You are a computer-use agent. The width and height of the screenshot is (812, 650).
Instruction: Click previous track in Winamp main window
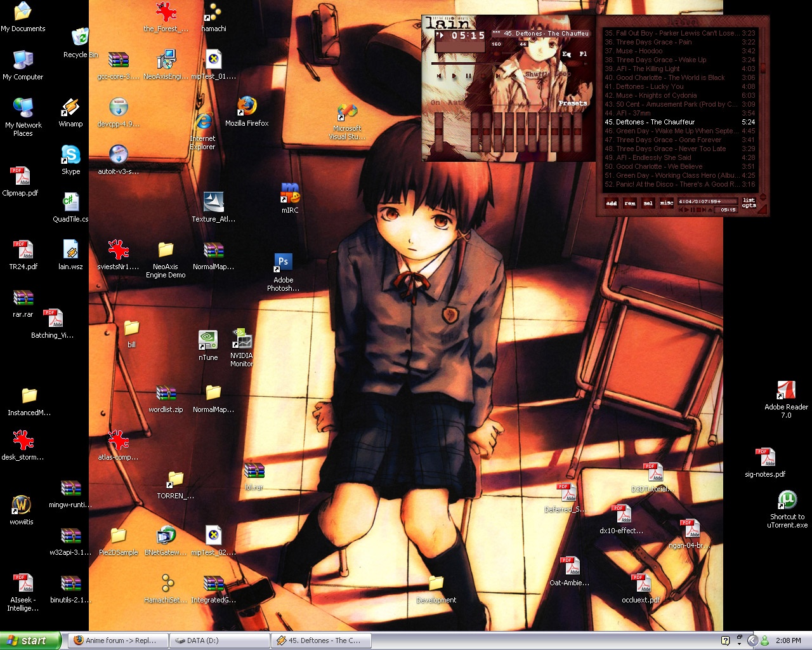[x=439, y=76]
